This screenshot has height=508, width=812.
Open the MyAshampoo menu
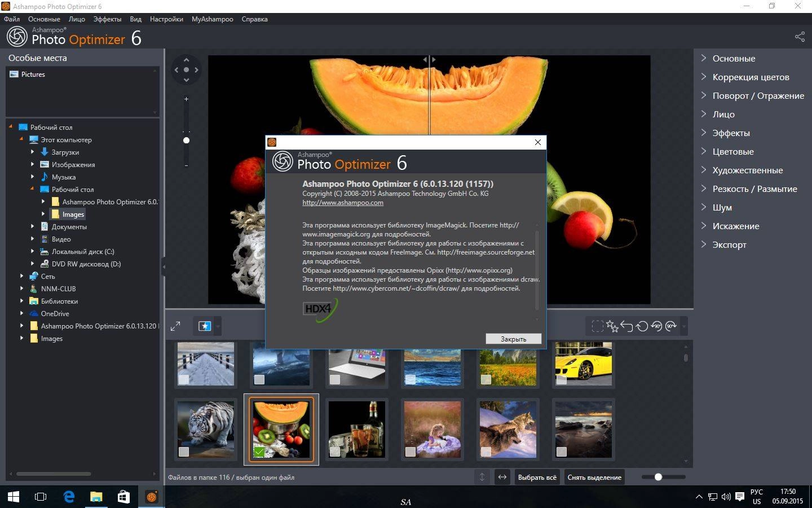[212, 19]
